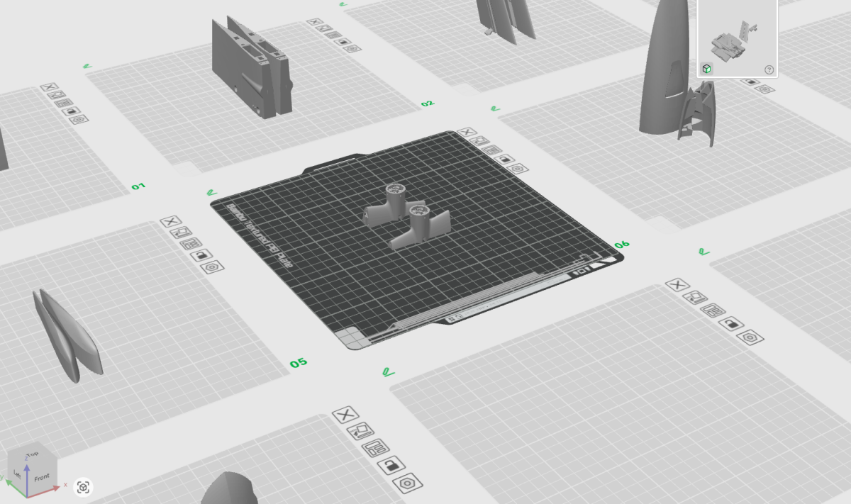Auto-orient icon of empty bottom-right plate
The height and width of the screenshot is (504, 851).
(694, 297)
